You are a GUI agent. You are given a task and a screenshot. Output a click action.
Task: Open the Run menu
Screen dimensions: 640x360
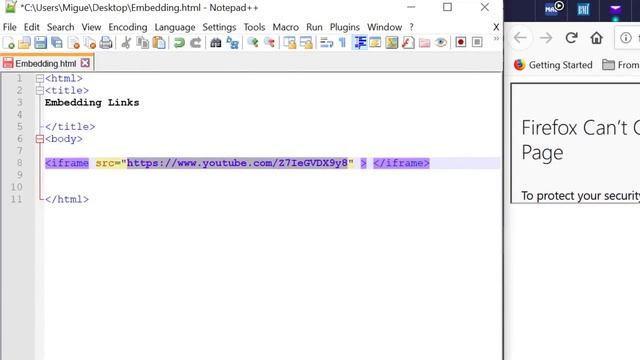pyautogui.click(x=314, y=27)
